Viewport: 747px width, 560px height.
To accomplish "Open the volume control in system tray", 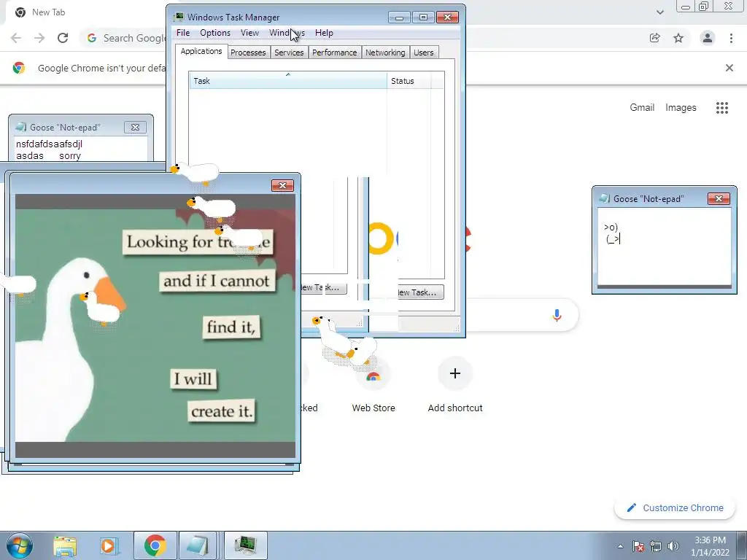I will pyautogui.click(x=673, y=546).
